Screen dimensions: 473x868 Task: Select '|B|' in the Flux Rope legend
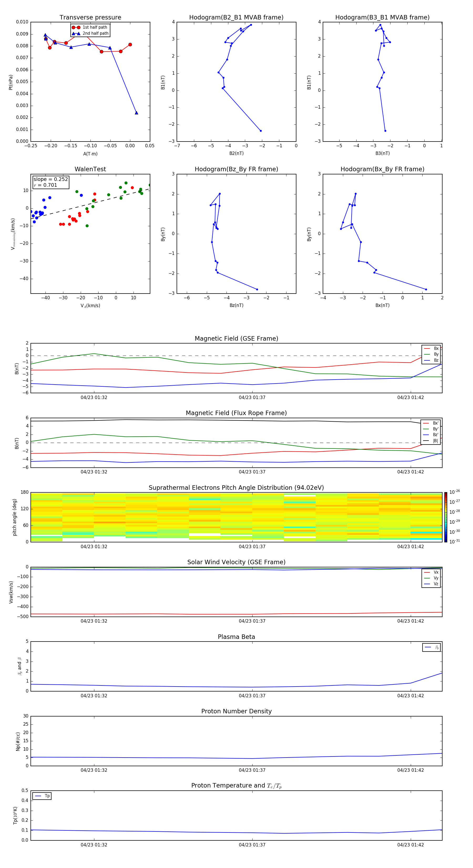(431, 441)
